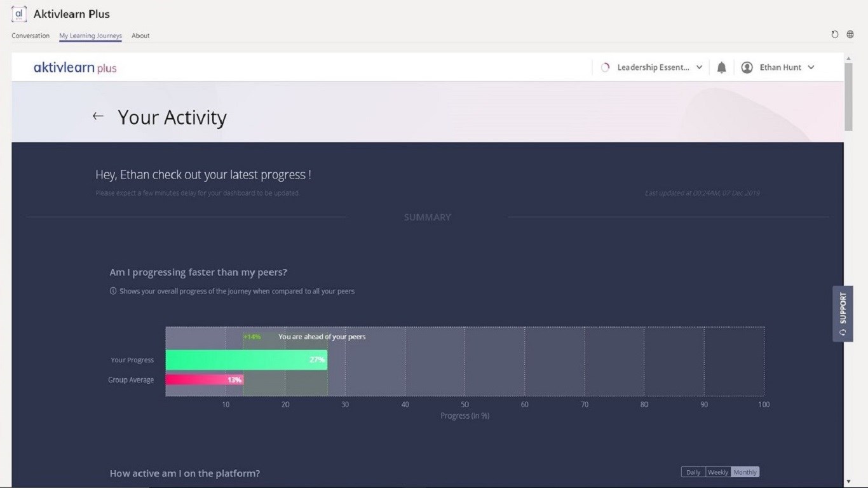Select Monthly activity view

point(745,472)
